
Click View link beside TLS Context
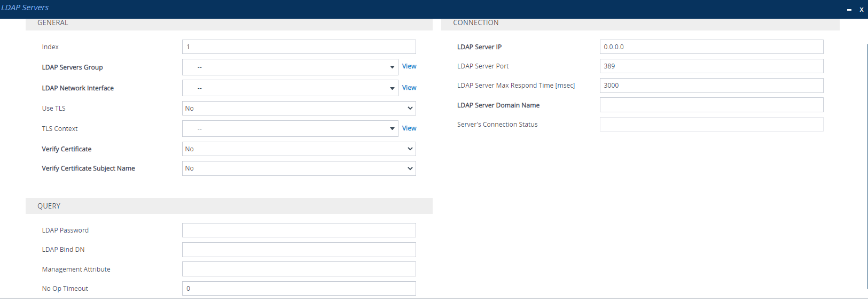point(409,128)
